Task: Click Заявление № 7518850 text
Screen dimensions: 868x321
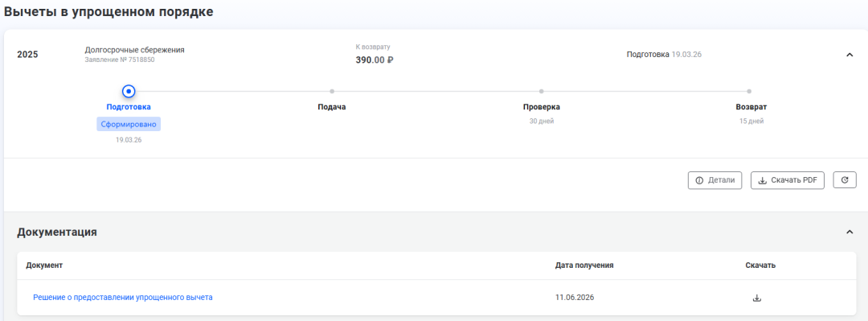Action: coord(120,60)
